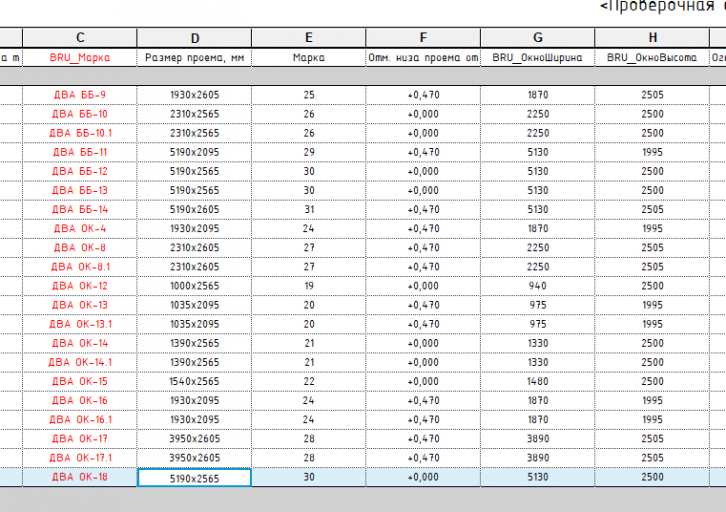Select the cell 'ДВА ОК-18'
This screenshot has height=512, width=726.
pyautogui.click(x=80, y=477)
